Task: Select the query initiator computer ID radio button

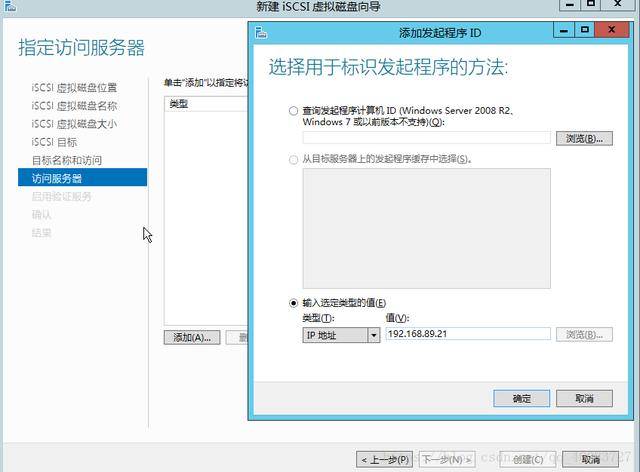Action: 293,111
